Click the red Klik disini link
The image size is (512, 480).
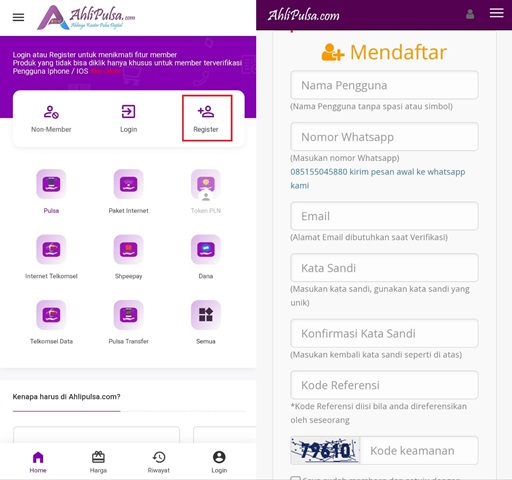pyautogui.click(x=105, y=71)
